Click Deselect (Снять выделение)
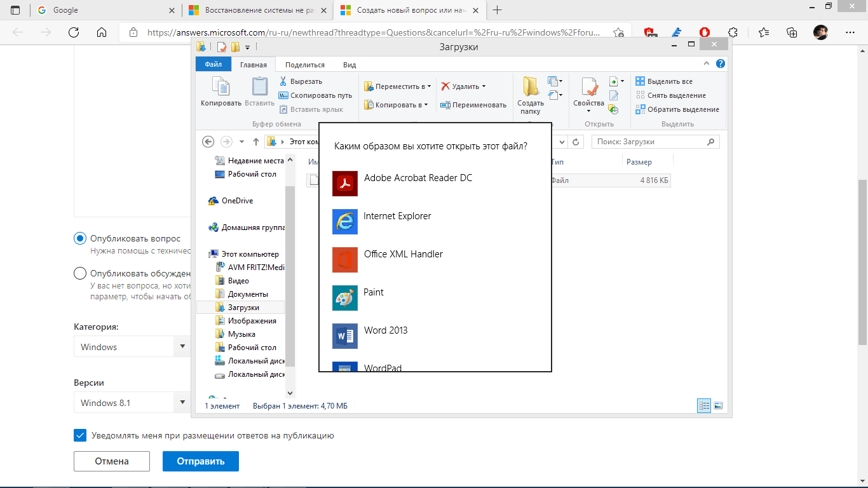The height and width of the screenshot is (488, 868). [x=670, y=95]
